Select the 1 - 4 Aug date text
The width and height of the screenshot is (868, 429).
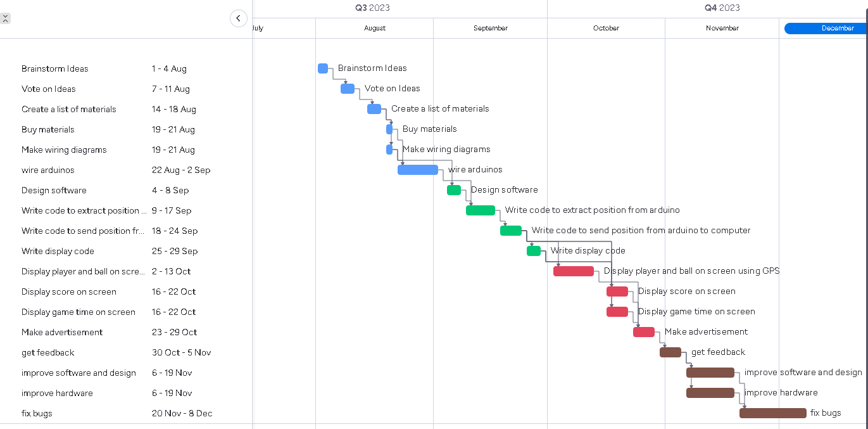click(x=168, y=68)
